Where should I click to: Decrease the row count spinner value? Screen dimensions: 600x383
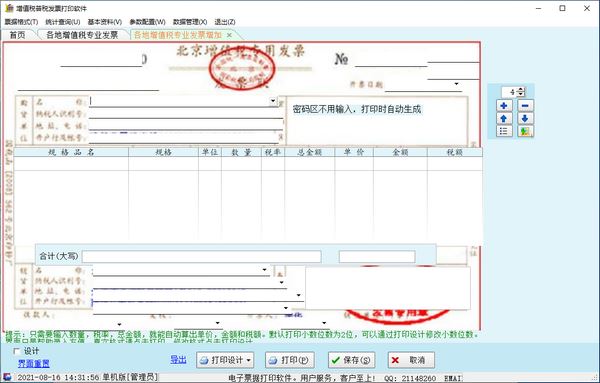point(521,94)
